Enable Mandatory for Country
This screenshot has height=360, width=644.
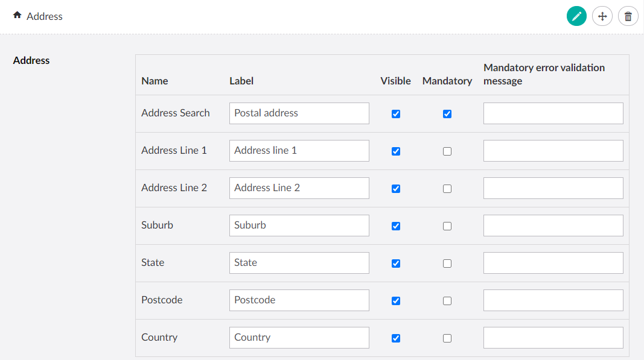click(447, 338)
